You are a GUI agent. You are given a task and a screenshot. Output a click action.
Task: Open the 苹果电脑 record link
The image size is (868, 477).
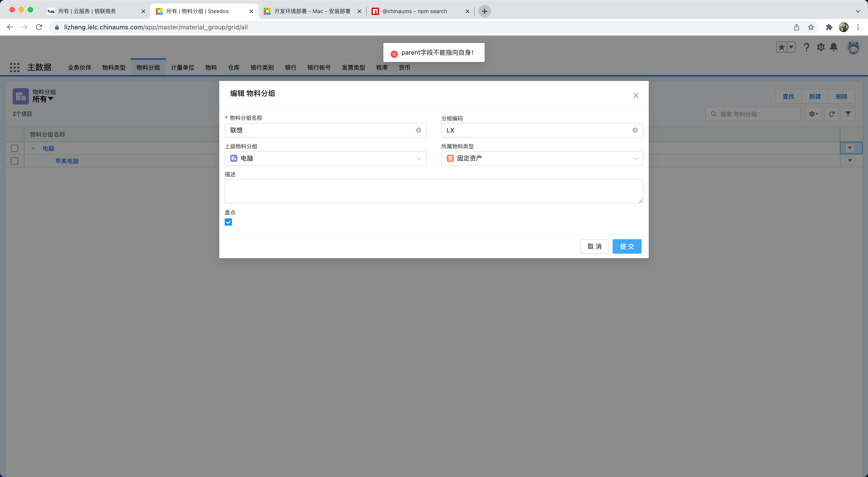(x=67, y=161)
